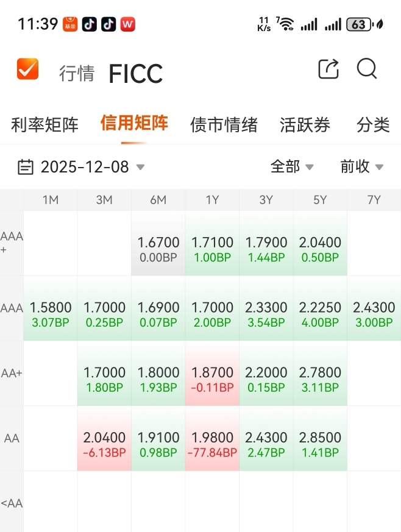Open the 全部 filter dropdown
The width and height of the screenshot is (401, 532).
click(x=292, y=166)
